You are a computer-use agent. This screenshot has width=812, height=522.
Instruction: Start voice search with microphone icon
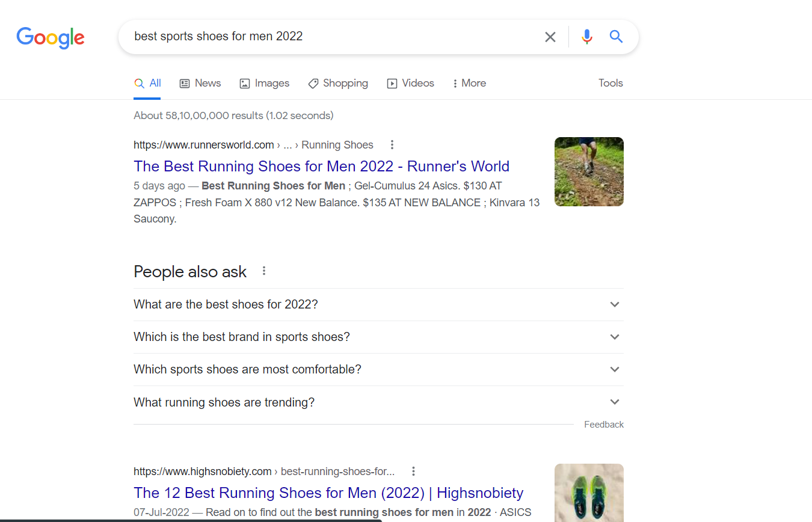click(587, 37)
